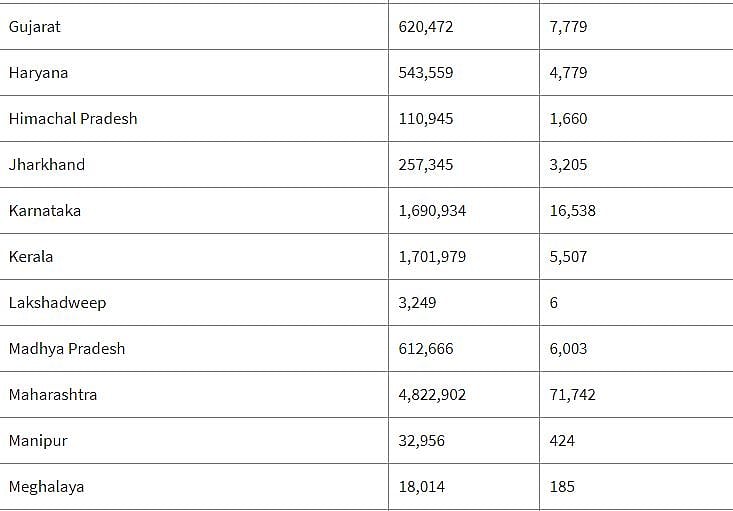The height and width of the screenshot is (511, 733).
Task: Click Gujarat's 620,472 value
Action: 426,27
